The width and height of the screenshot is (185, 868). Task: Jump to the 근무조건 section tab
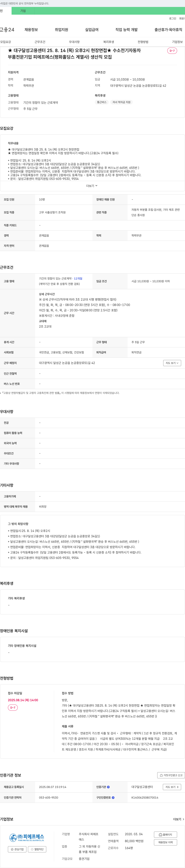coord(40,42)
